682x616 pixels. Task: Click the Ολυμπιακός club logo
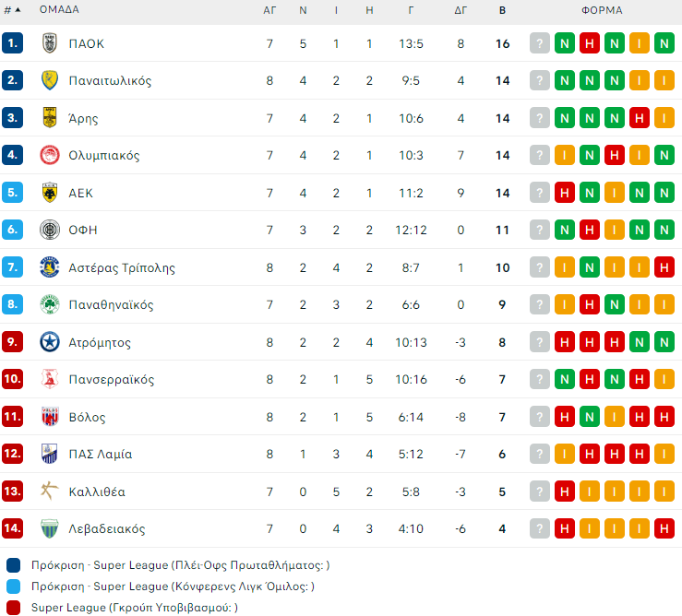pos(50,155)
